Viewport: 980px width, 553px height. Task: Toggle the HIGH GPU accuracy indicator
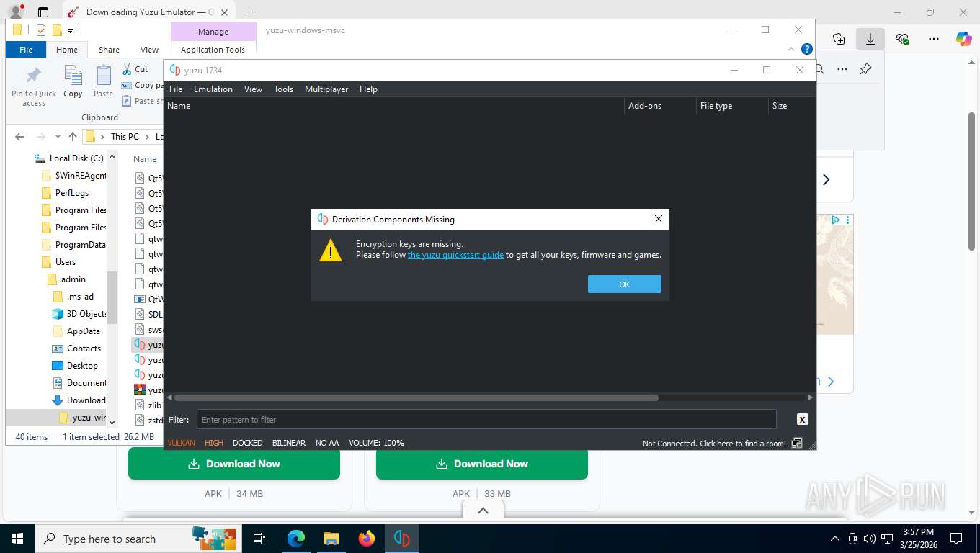(214, 443)
